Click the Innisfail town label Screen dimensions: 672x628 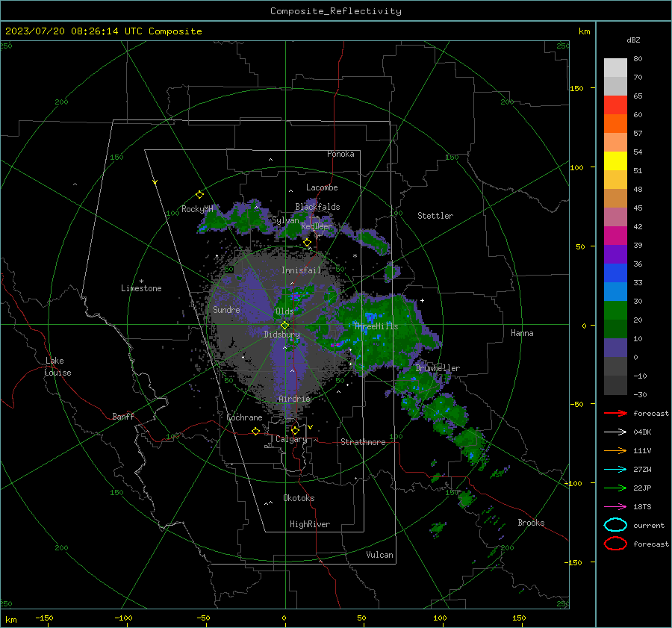coord(301,270)
